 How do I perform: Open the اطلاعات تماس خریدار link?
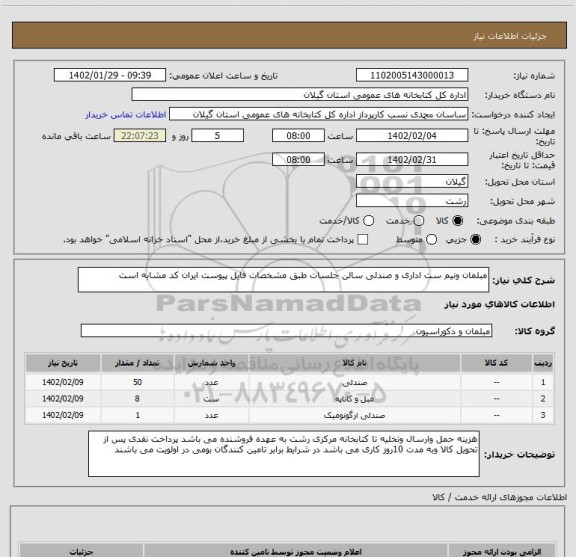click(126, 115)
